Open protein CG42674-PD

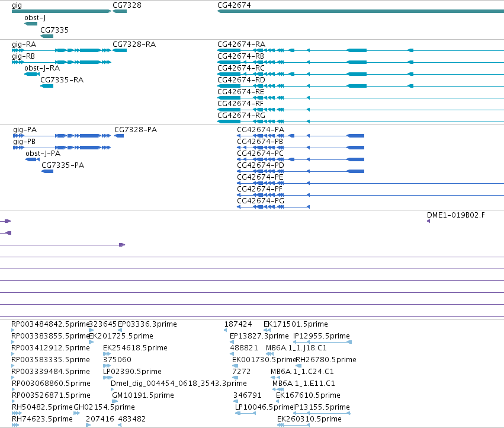pyautogui.click(x=261, y=165)
